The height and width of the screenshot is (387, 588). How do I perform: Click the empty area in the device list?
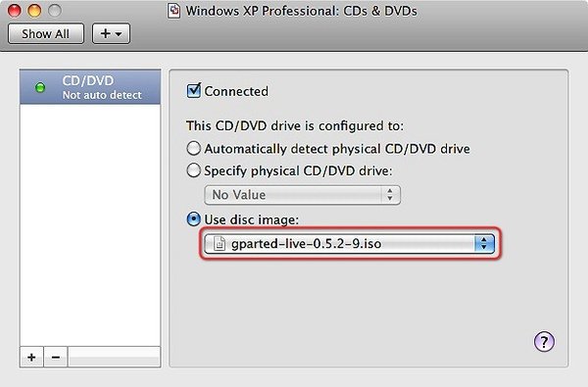click(90, 225)
